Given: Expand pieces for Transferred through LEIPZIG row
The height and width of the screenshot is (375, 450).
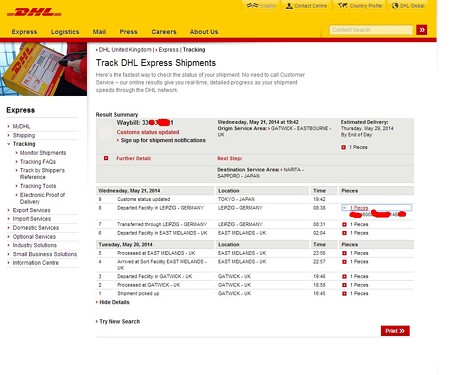Looking at the screenshot, I should (344, 224).
